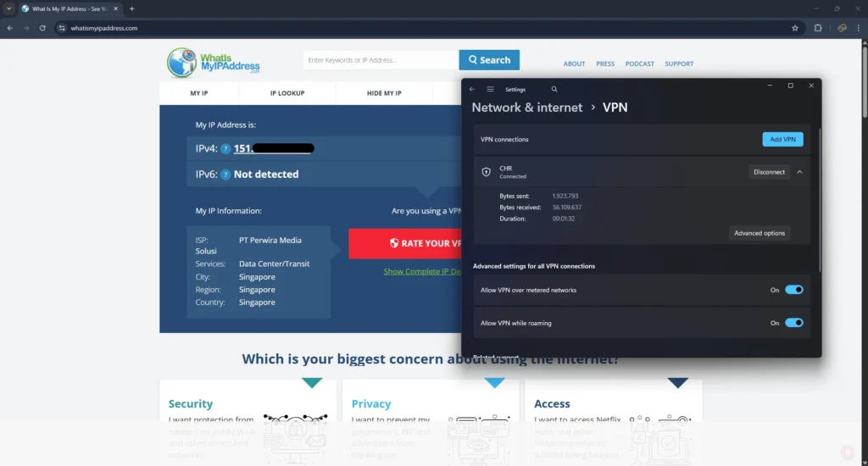
Task: Open the HIDE MY IP tab
Action: tap(384, 93)
